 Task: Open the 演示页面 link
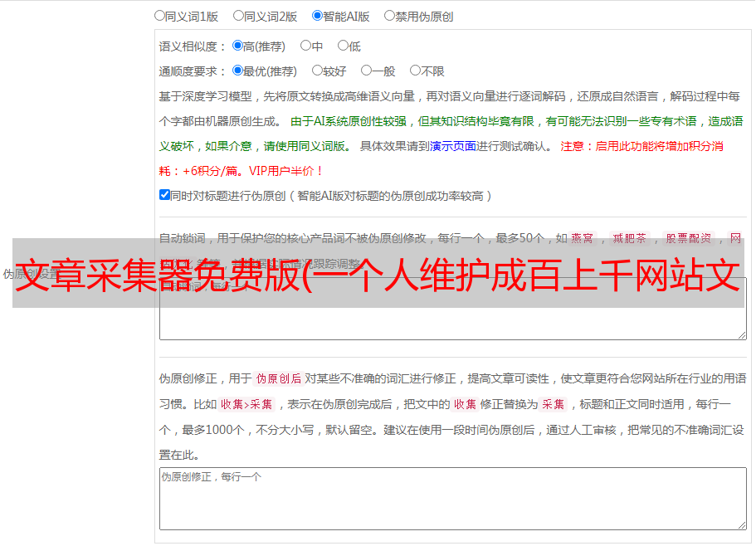453,146
